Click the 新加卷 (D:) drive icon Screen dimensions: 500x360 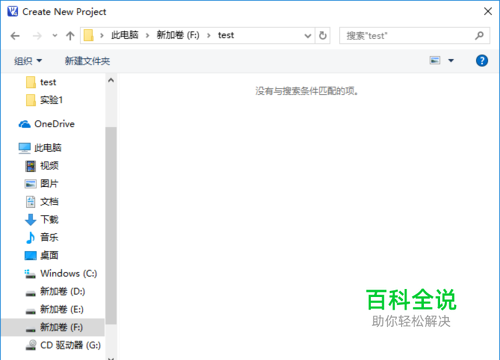(31, 293)
